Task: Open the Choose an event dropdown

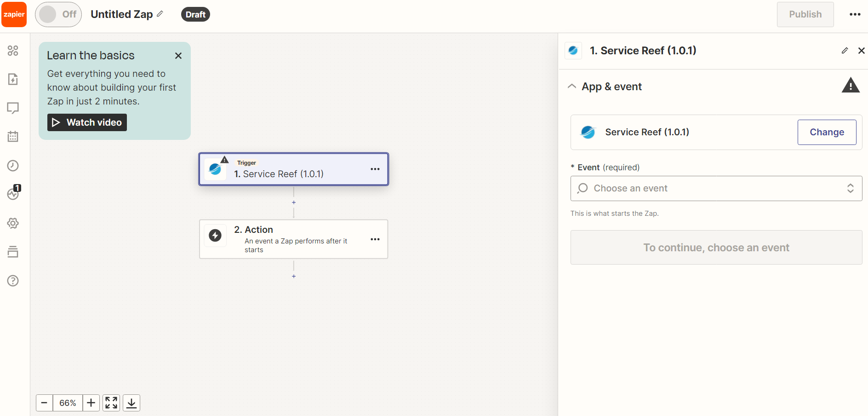Action: (716, 188)
